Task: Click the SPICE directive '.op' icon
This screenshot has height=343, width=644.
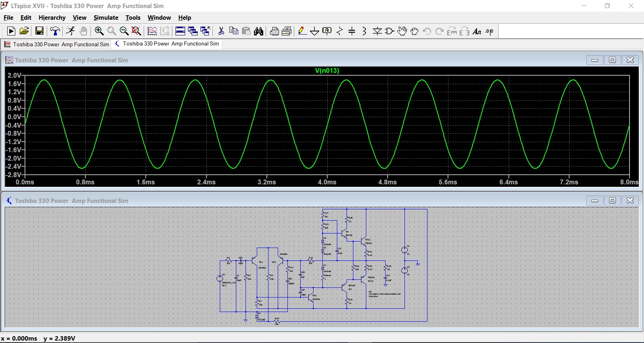Action: pos(489,31)
